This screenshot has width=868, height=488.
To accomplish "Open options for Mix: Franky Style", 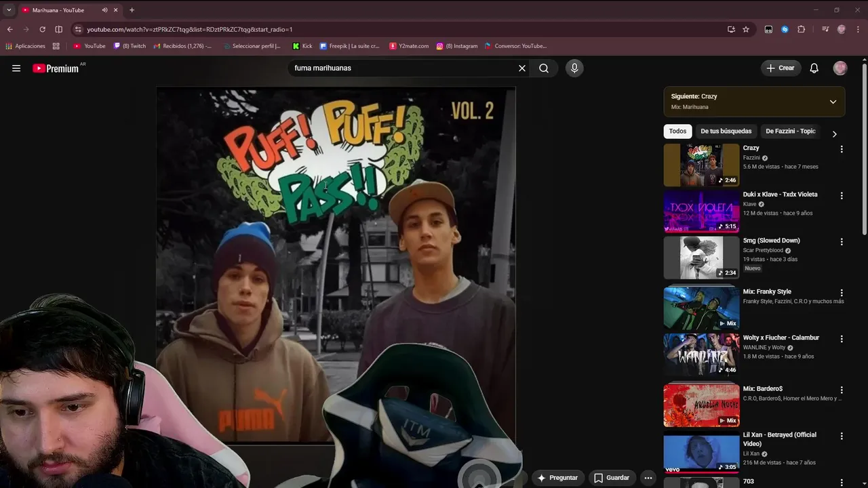I will tap(842, 293).
